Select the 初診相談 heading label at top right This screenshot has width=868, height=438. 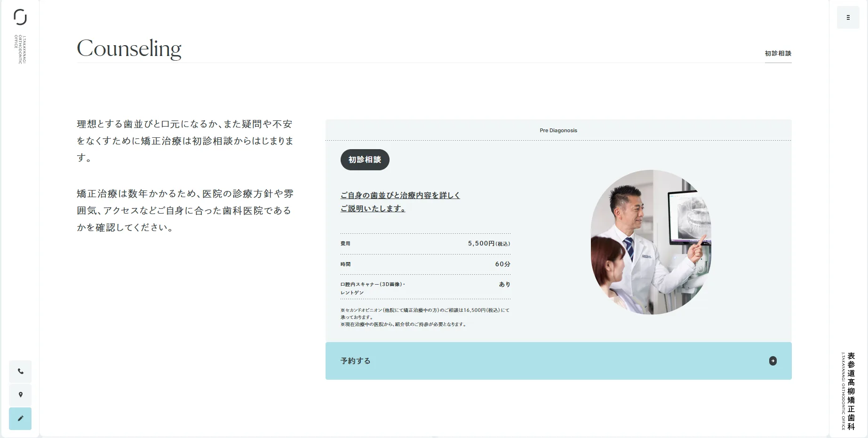point(778,54)
